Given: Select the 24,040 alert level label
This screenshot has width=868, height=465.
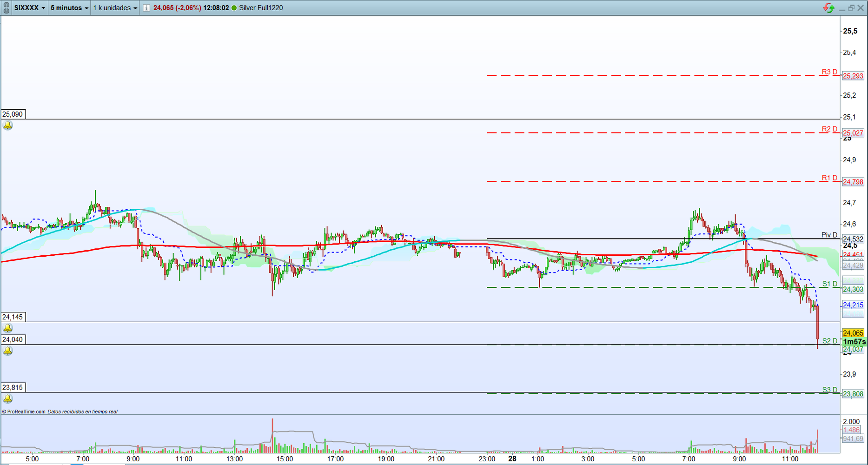Looking at the screenshot, I should pyautogui.click(x=13, y=340).
